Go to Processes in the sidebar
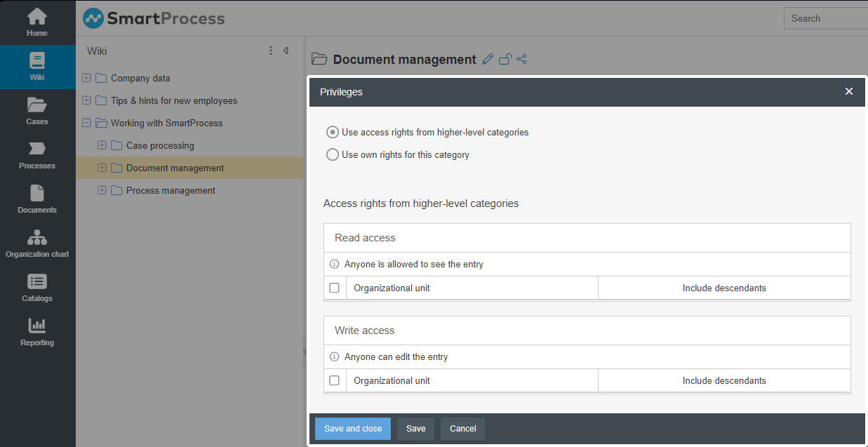Viewport: 868px width, 447px height. tap(37, 155)
